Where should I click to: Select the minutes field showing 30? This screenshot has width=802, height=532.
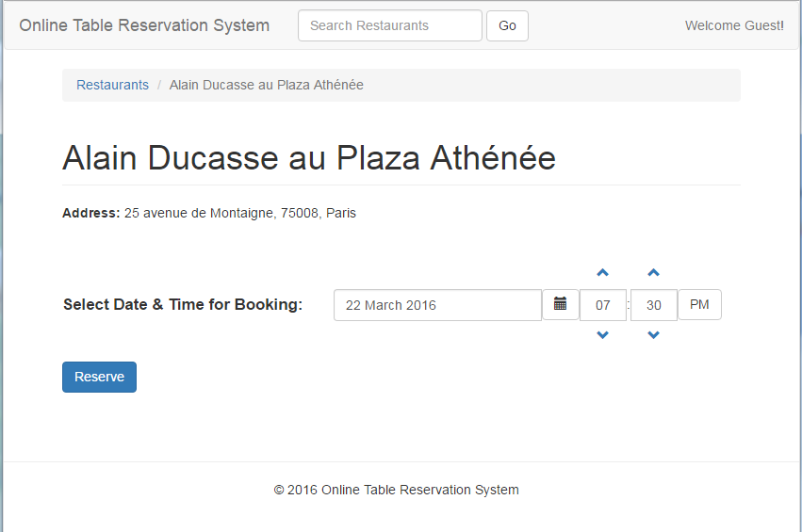(x=654, y=305)
